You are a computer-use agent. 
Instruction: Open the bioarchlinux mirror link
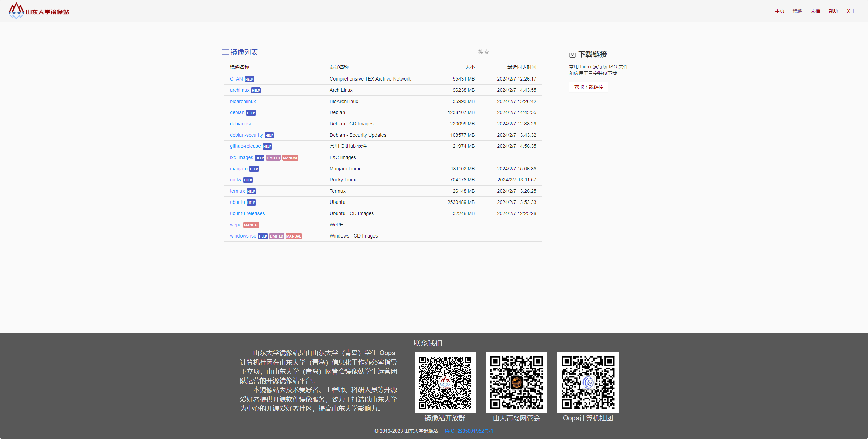tap(243, 101)
